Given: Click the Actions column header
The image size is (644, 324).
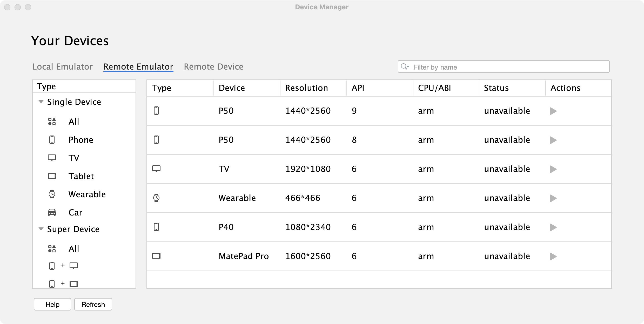Looking at the screenshot, I should click(x=579, y=88).
